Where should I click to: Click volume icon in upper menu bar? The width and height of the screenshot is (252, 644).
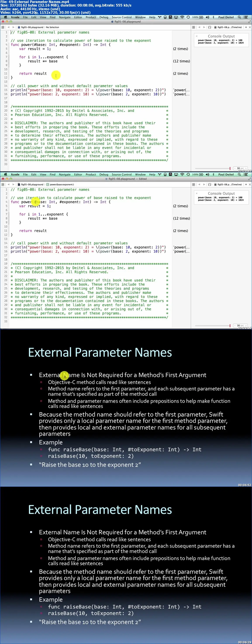pyautogui.click(x=207, y=17)
